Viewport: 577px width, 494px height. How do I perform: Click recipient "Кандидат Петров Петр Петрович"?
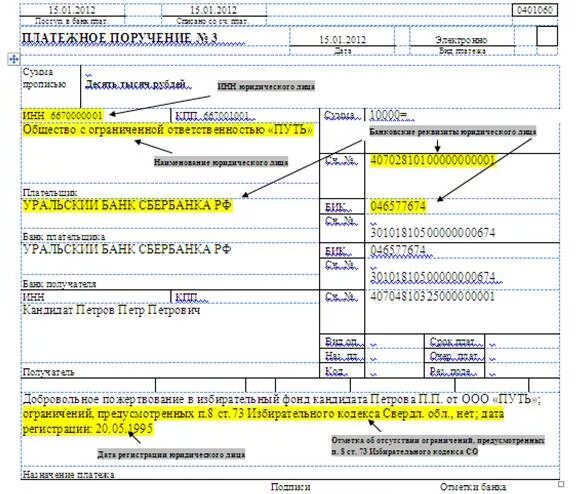coord(111,310)
